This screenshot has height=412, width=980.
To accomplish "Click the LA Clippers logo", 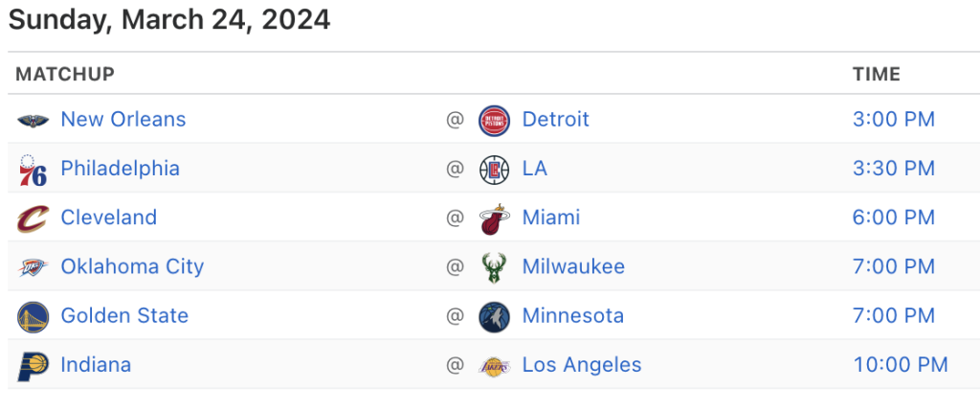I will point(494,170).
